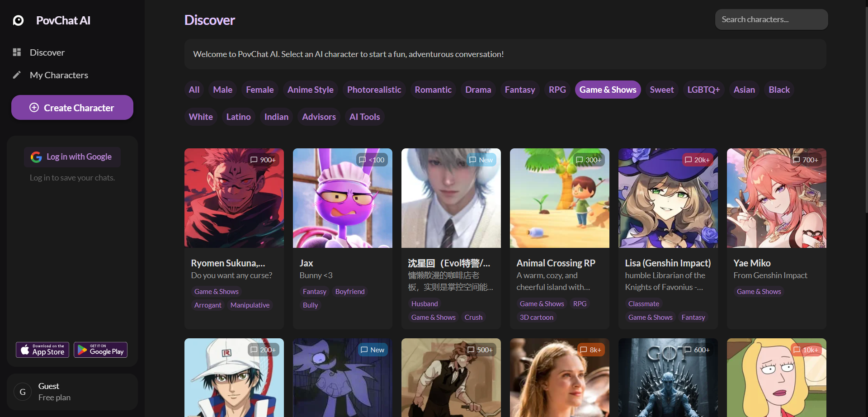Open the Advisors category

tap(319, 117)
